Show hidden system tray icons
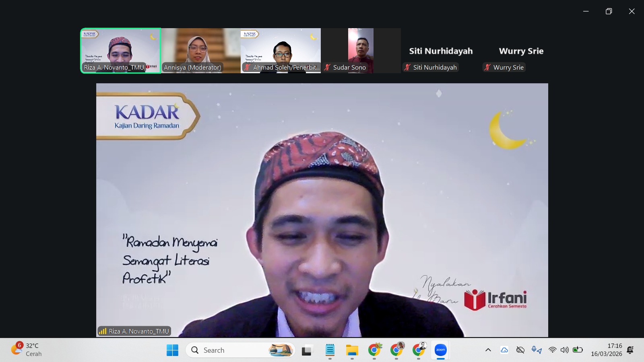Viewport: 644px width, 362px height. pyautogui.click(x=488, y=350)
